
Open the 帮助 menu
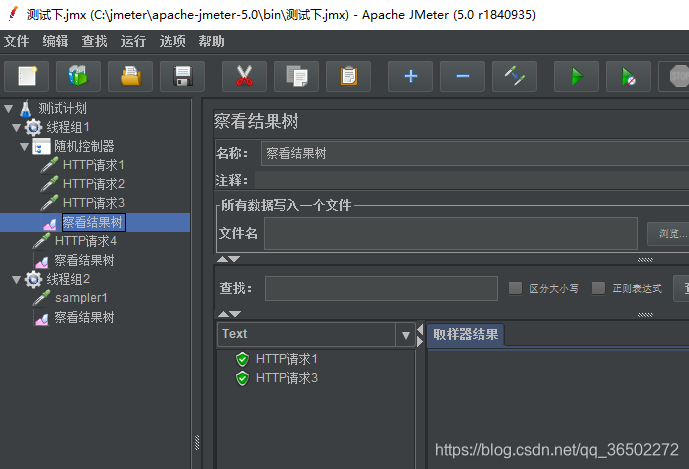click(211, 41)
